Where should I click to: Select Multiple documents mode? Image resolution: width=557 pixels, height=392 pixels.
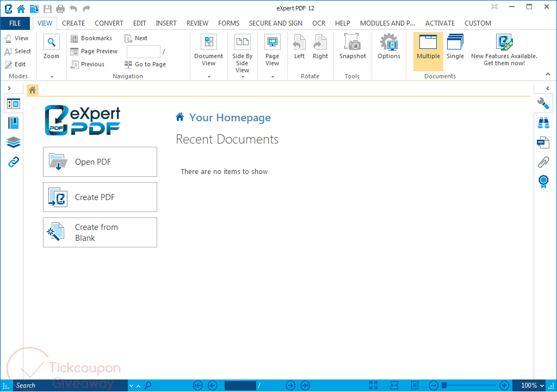point(429,52)
